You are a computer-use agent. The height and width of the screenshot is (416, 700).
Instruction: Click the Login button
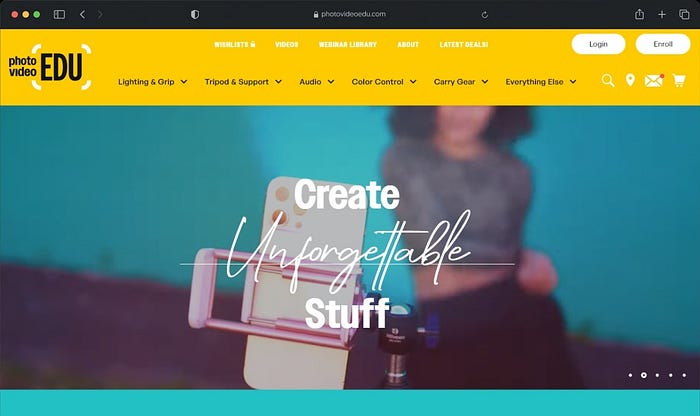[598, 44]
